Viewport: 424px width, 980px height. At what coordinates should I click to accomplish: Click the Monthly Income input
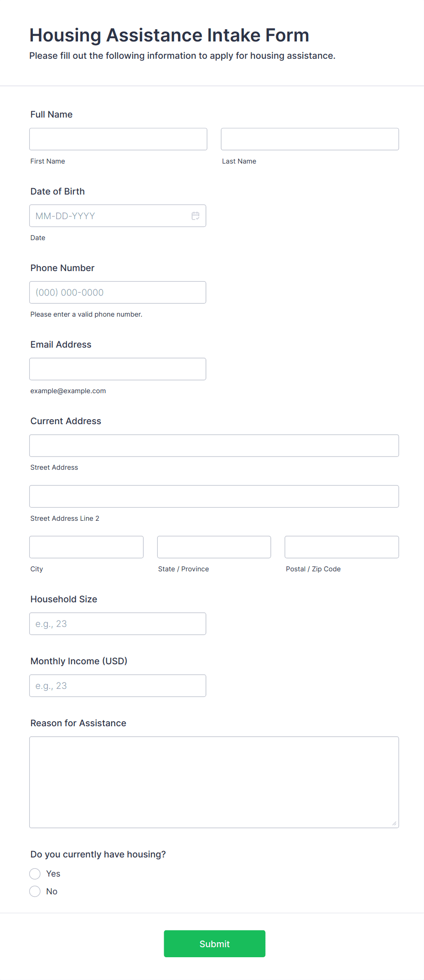(x=118, y=685)
